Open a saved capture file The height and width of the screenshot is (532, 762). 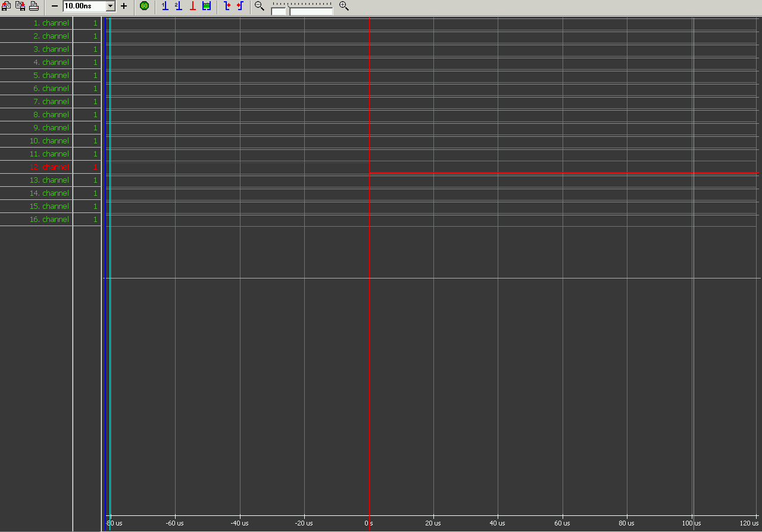(6, 6)
